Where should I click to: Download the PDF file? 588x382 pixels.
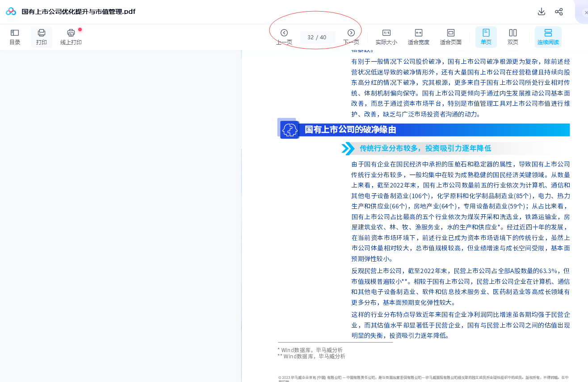pos(541,12)
